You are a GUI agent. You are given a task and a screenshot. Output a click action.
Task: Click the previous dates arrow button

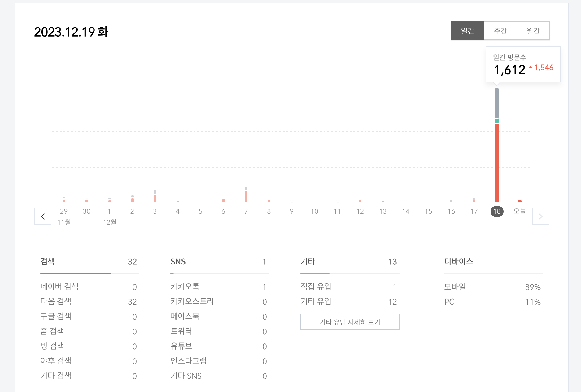(43, 216)
